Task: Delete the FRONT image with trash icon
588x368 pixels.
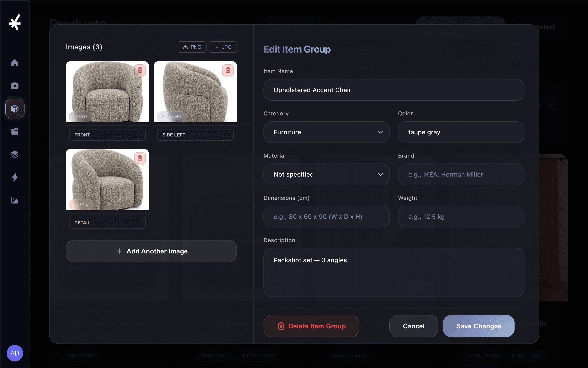Action: coord(140,70)
